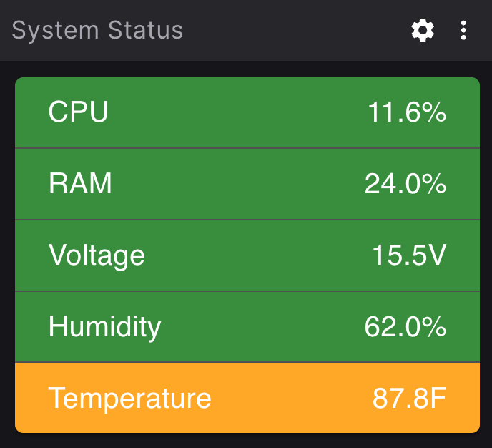The image size is (492, 448).
Task: Select the Humidity label
Action: click(105, 327)
